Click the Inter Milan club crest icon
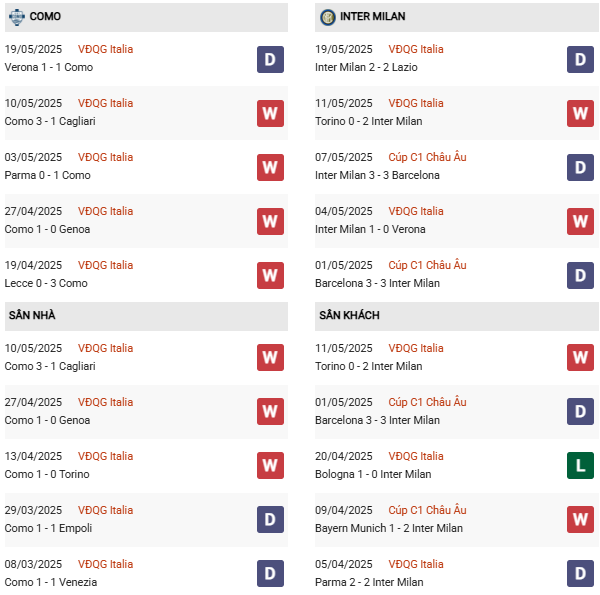 point(328,17)
